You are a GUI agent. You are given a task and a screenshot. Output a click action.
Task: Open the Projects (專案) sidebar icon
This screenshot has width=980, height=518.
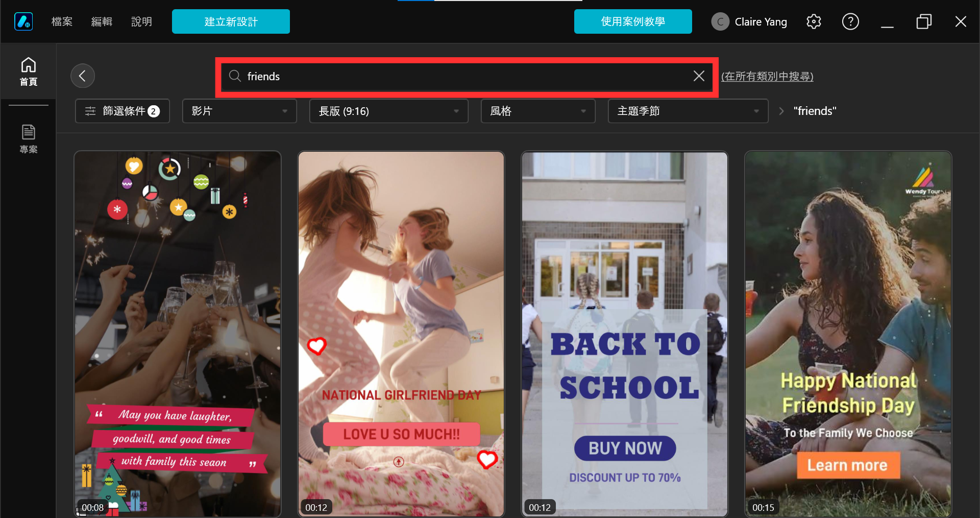coord(28,138)
